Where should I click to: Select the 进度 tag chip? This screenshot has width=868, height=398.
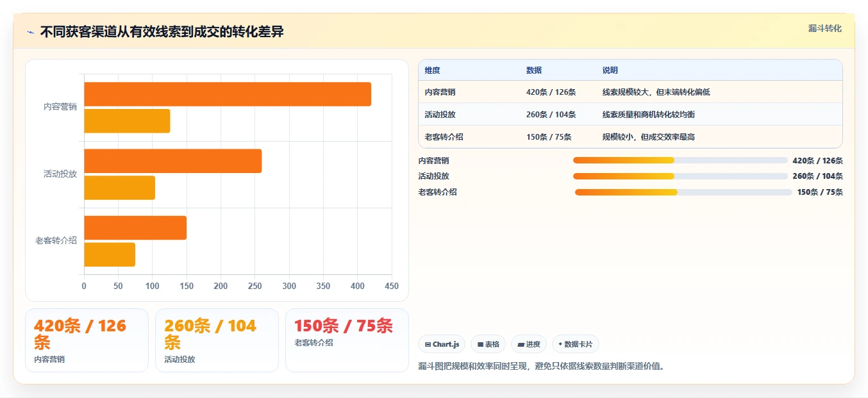click(528, 344)
